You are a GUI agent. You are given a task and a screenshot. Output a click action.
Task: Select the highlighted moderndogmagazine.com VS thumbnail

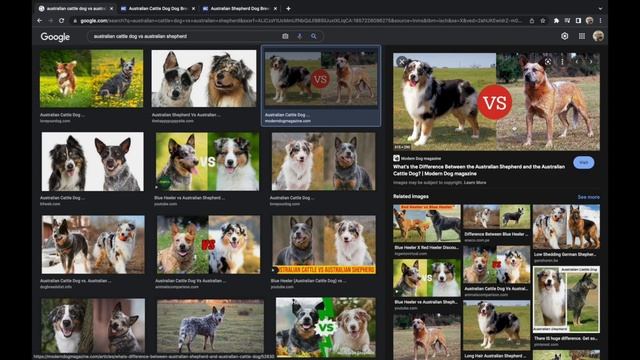coord(321,78)
